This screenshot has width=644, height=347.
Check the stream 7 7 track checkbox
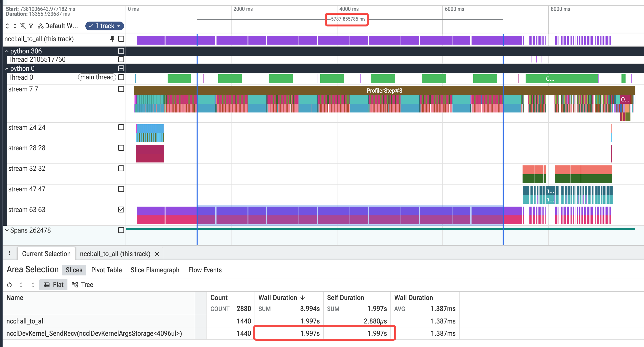pos(121,89)
